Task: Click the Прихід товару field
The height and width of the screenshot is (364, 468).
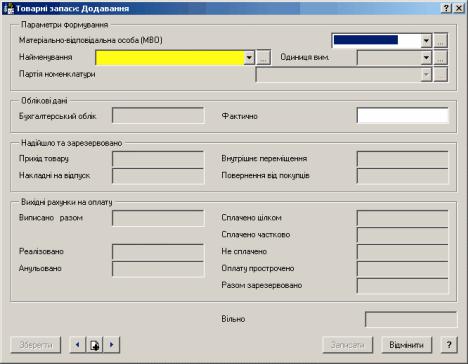Action: pyautogui.click(x=158, y=159)
